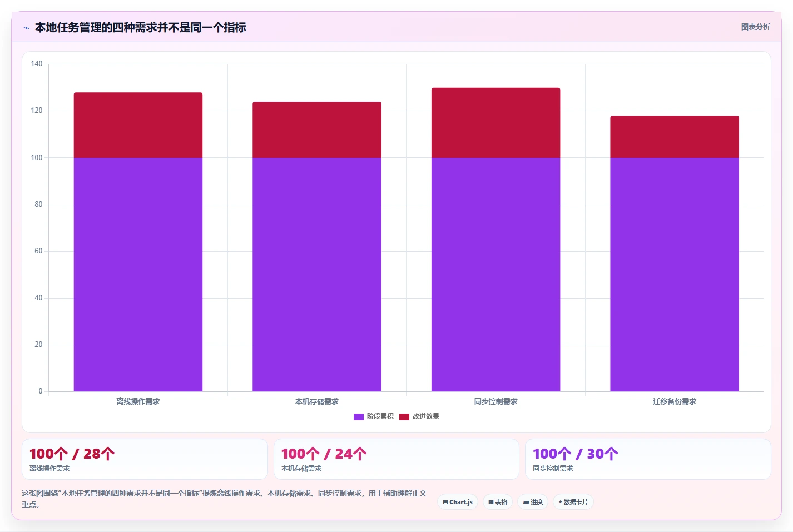The width and height of the screenshot is (793, 532).
Task: Click the icon inside the 表格 chip
Action: click(x=491, y=502)
